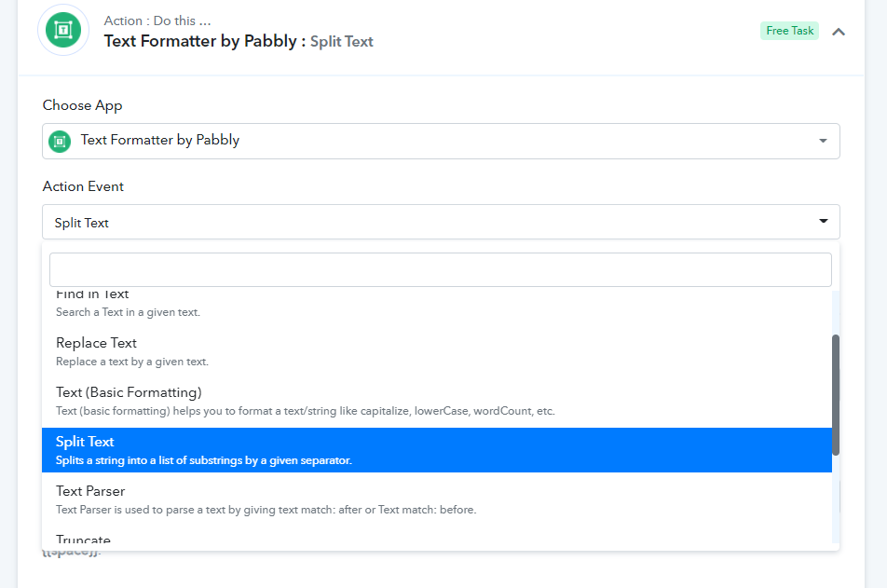Focus the action event search box
887x588 pixels.
click(441, 269)
